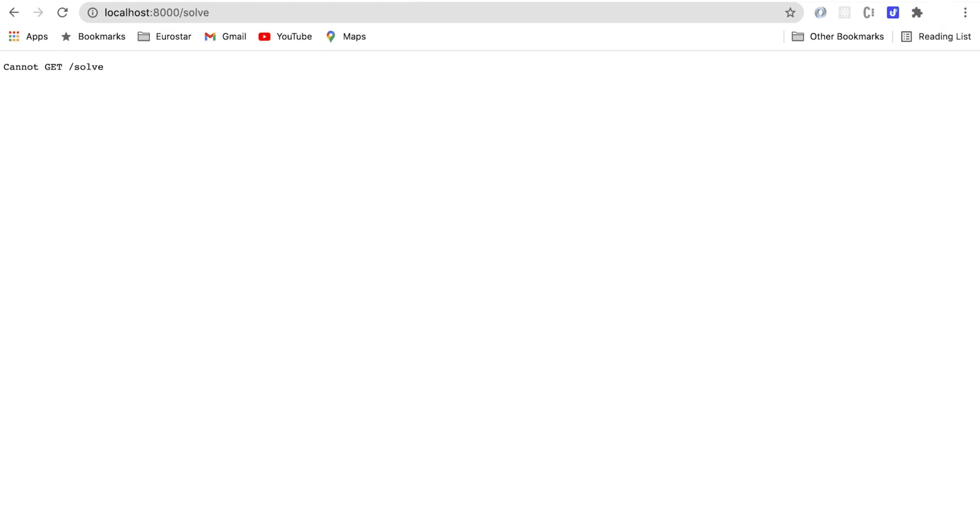Click the Eurostar bookmark item

[x=164, y=36]
